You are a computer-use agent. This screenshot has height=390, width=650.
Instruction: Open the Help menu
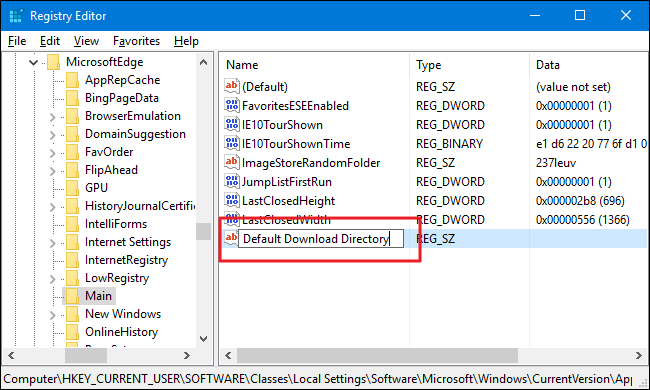pos(186,41)
